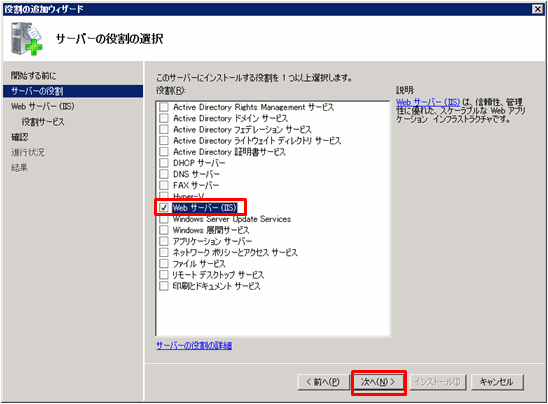Viewport: 548px width, 404px height.
Task: Select 役割サービス step in sidebar
Action: [43, 122]
